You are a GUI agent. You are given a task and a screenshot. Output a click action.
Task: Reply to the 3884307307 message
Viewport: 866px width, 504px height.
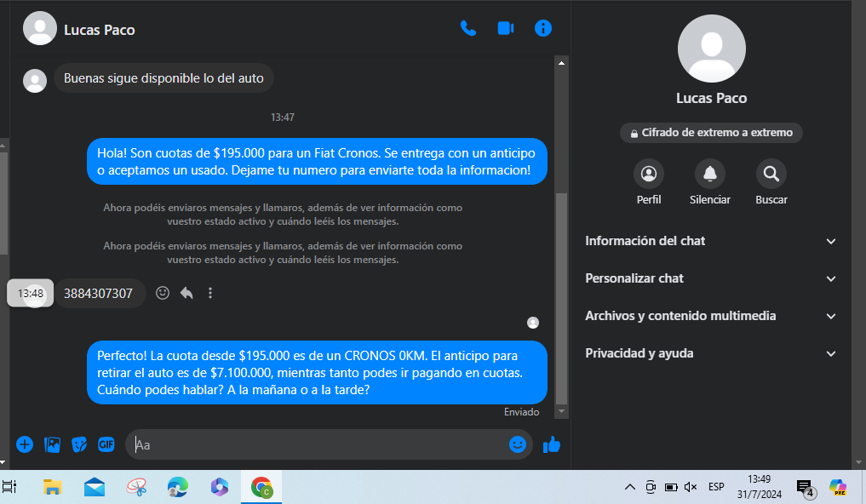186,293
